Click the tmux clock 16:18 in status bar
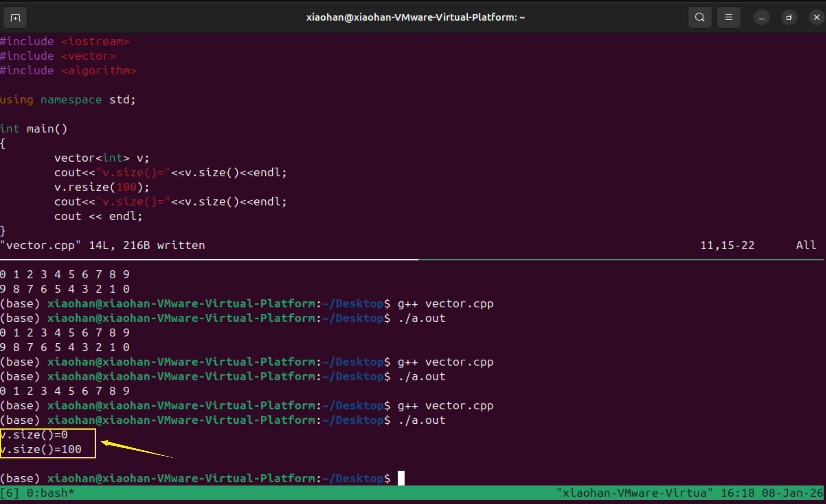 pos(737,493)
